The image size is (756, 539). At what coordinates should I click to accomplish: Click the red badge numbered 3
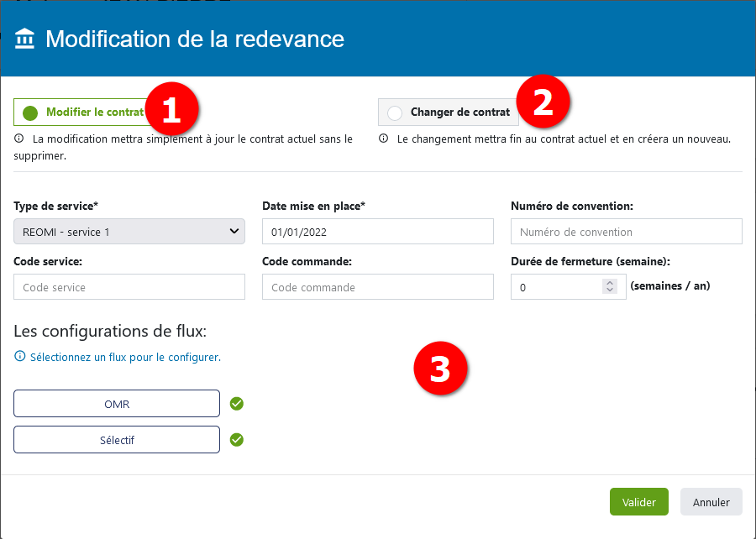pyautogui.click(x=441, y=368)
